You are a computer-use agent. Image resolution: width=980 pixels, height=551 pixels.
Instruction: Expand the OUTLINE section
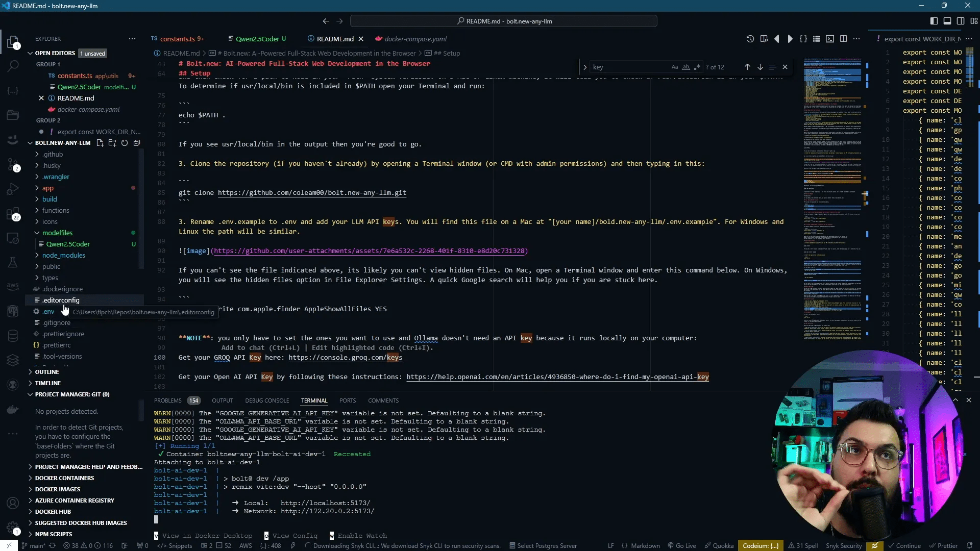[x=47, y=372]
